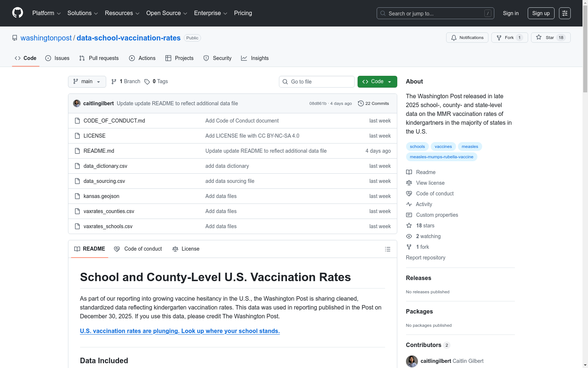588x368 pixels.
Task: Click the file icon beside vaxrates_schools.csv
Action: pos(77,226)
